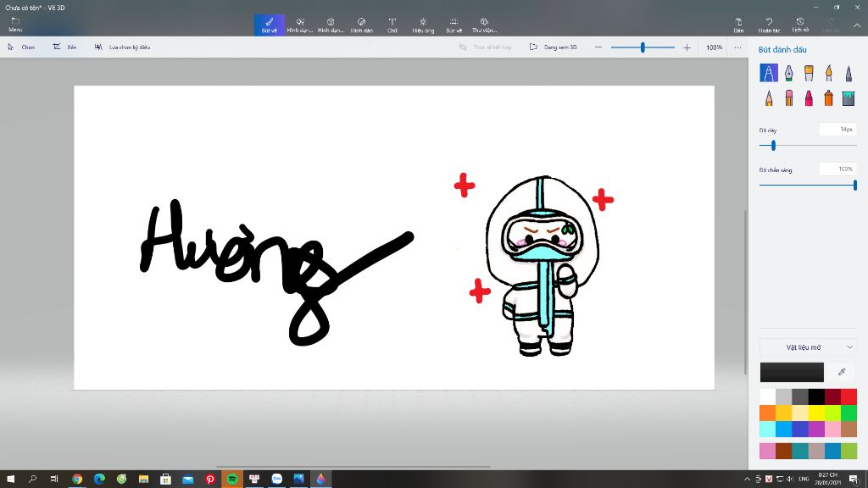The image size is (868, 488).
Task: Pick the dark brown custom color swatch
Action: pos(784,451)
